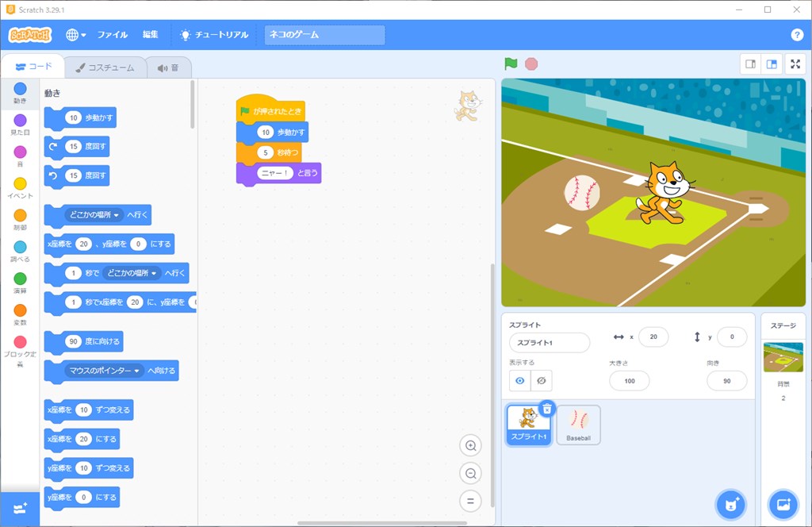Click the counterclockwise 15度回す block
This screenshot has width=812, height=527.
click(x=77, y=175)
